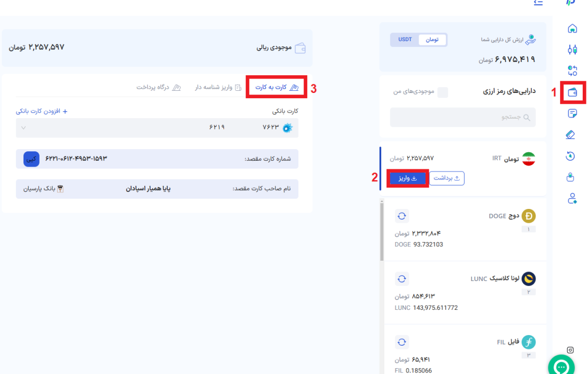
Task: Open the wallet icon in the sidebar
Action: [572, 92]
